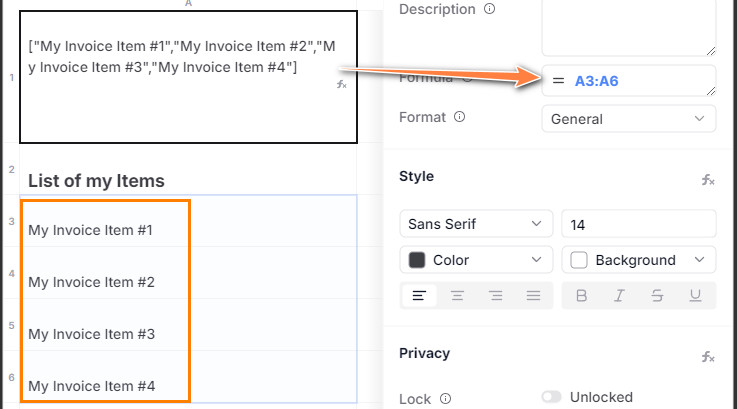
Task: Open the Privacy section fx formula icon
Action: pyautogui.click(x=708, y=357)
